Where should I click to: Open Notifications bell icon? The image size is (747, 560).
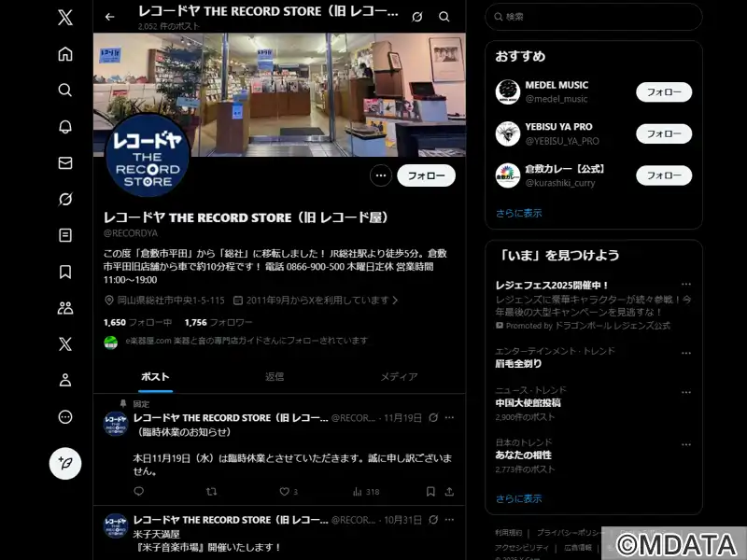pyautogui.click(x=65, y=127)
